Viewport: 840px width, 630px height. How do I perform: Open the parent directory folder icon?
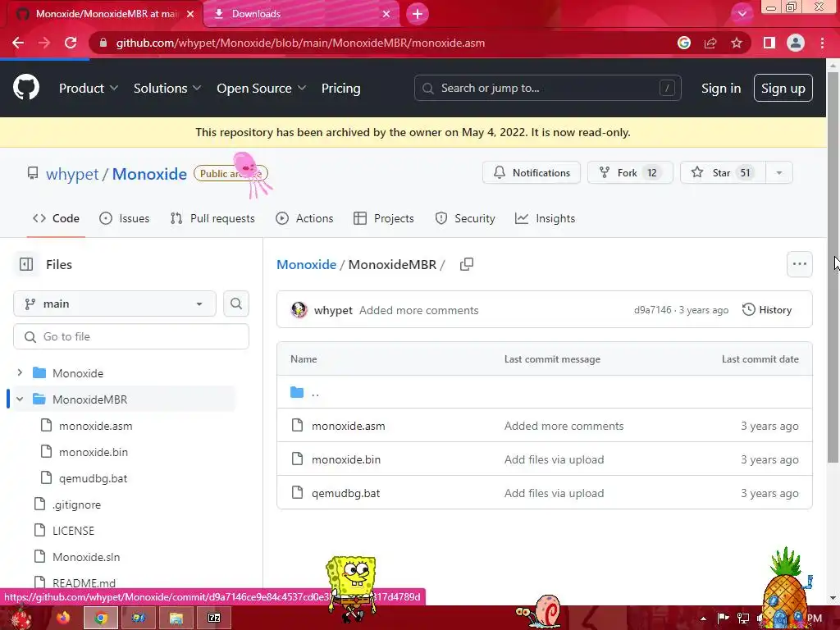click(297, 392)
